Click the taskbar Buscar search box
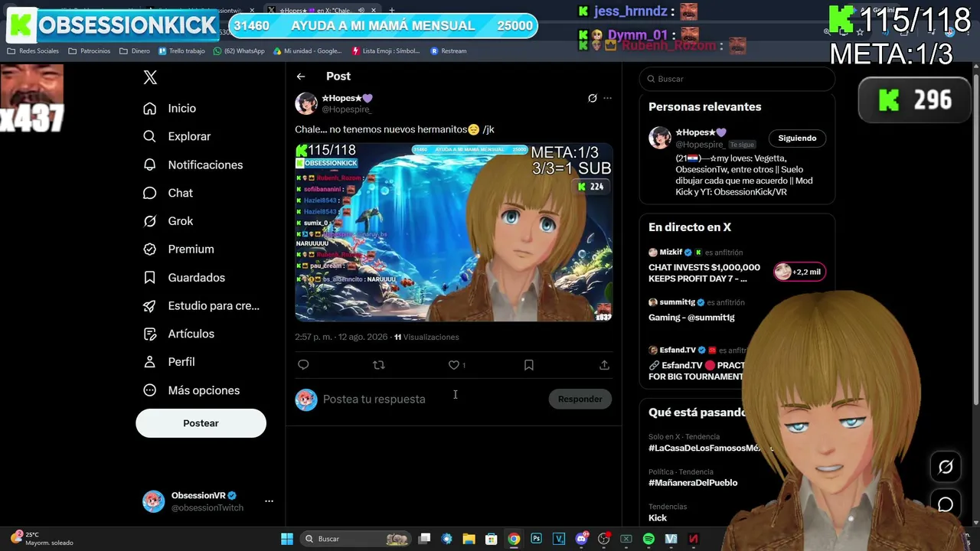This screenshot has width=980, height=551. click(355, 539)
